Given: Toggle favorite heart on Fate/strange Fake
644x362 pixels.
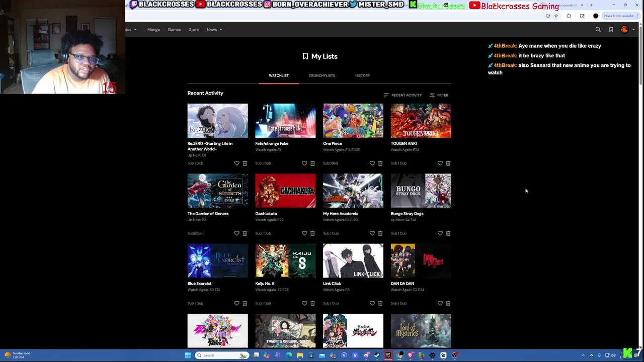Looking at the screenshot, I should (304, 163).
